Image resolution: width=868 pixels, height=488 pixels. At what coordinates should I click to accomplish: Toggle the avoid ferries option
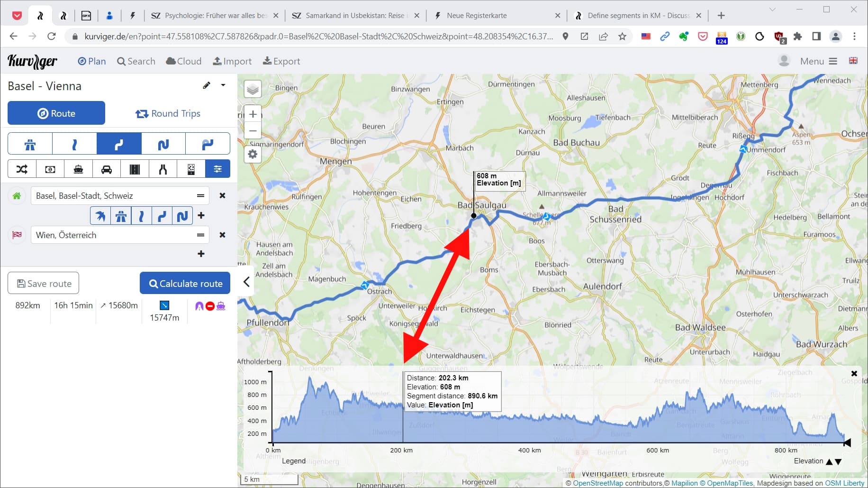tap(78, 169)
